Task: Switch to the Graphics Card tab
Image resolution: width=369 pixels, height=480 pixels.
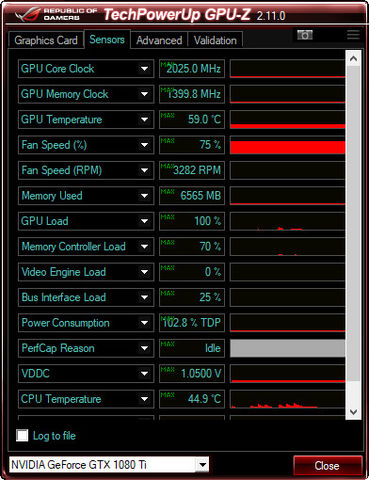Action: pyautogui.click(x=46, y=40)
